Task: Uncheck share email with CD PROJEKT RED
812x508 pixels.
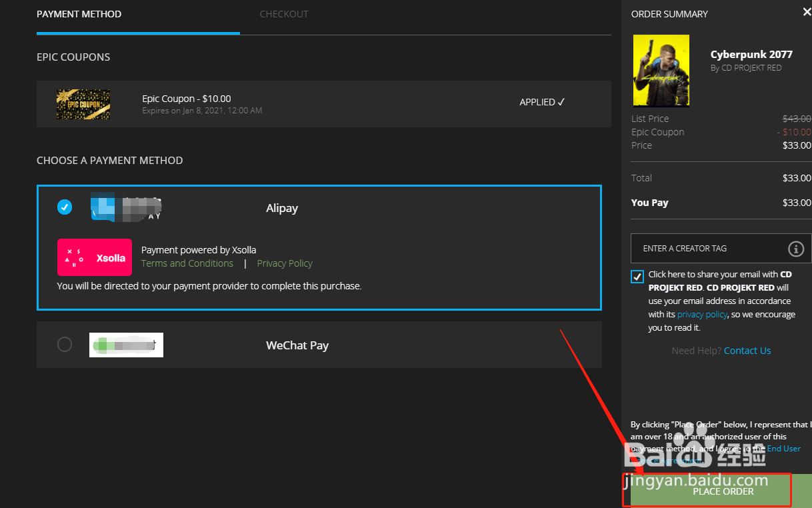Action: (637, 277)
